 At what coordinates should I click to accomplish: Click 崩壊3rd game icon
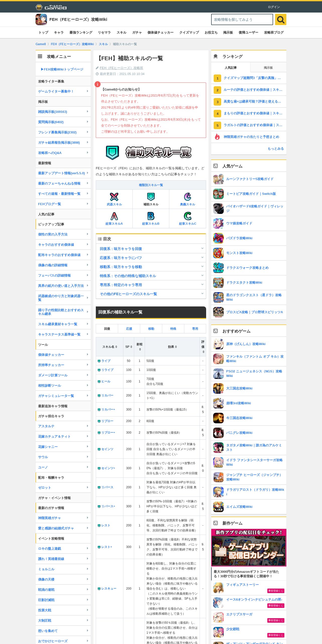point(218,403)
